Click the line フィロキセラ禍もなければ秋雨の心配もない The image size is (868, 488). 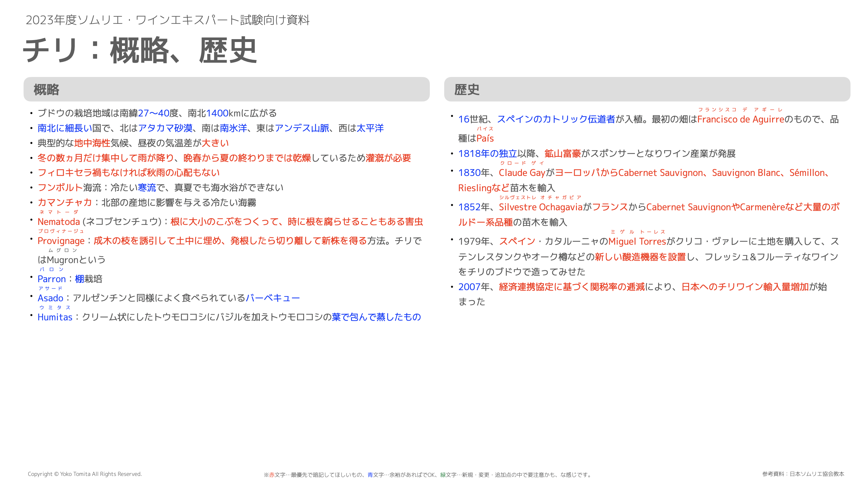tap(128, 173)
